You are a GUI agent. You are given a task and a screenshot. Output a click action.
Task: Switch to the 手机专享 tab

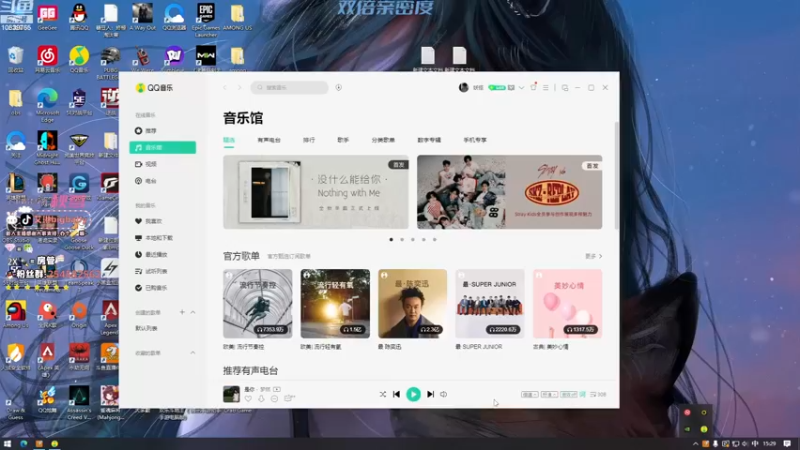pos(475,140)
